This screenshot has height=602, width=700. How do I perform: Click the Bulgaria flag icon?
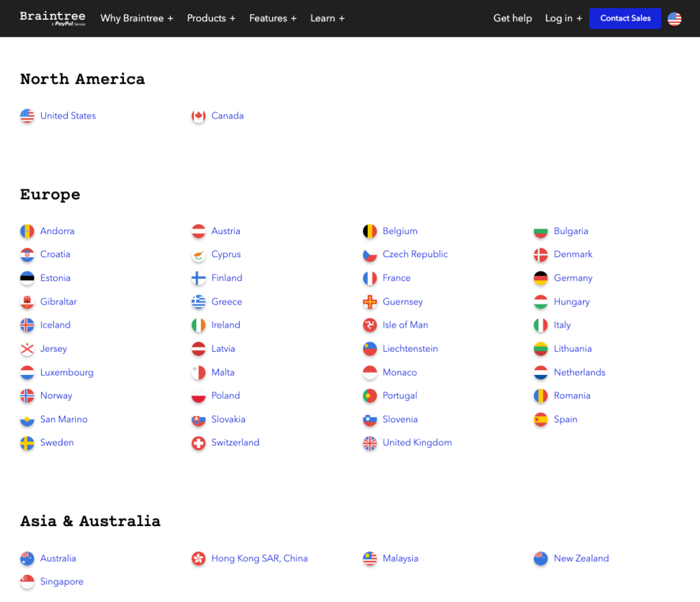(x=541, y=231)
